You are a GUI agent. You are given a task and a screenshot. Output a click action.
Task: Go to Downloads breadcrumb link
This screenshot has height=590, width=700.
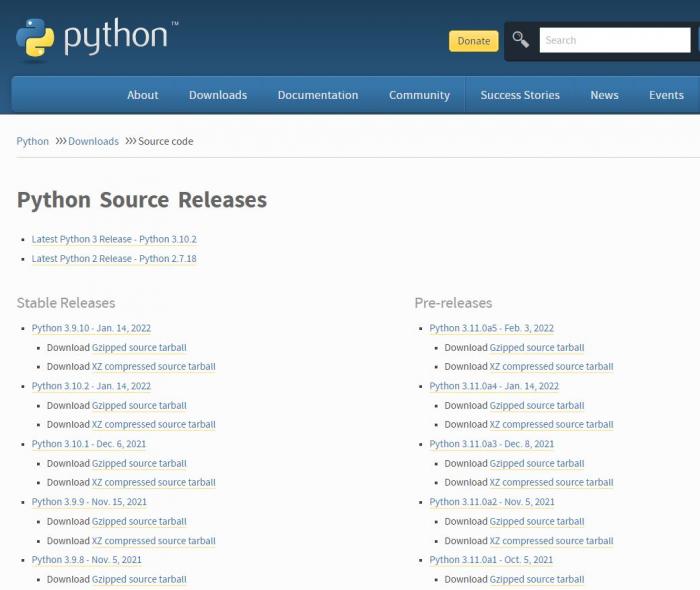pos(93,141)
